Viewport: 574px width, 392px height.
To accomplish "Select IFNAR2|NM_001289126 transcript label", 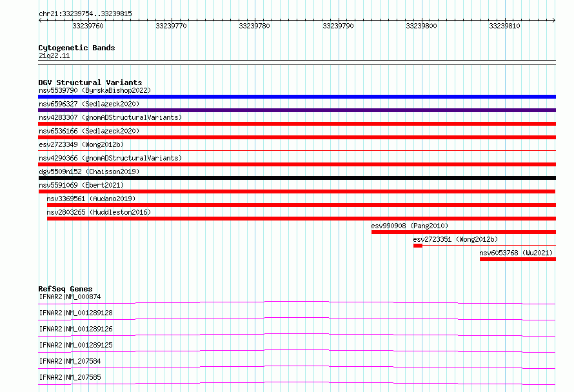I will (x=75, y=329).
